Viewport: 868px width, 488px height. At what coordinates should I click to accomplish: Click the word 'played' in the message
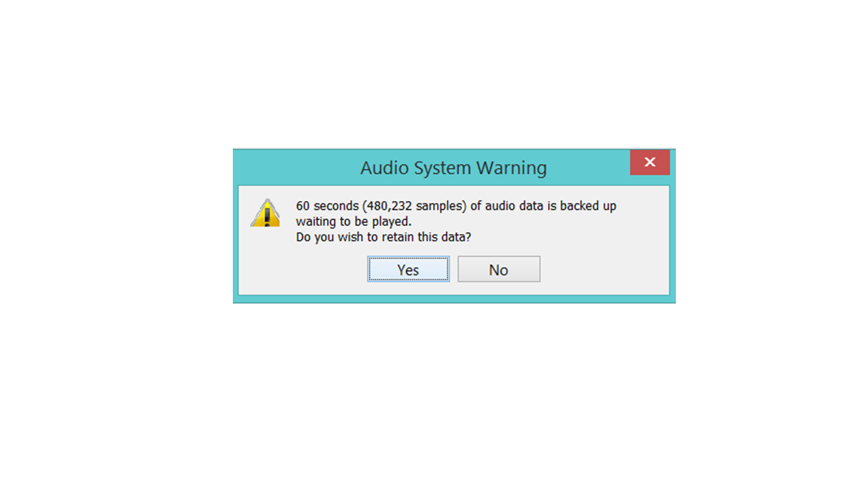tap(391, 222)
